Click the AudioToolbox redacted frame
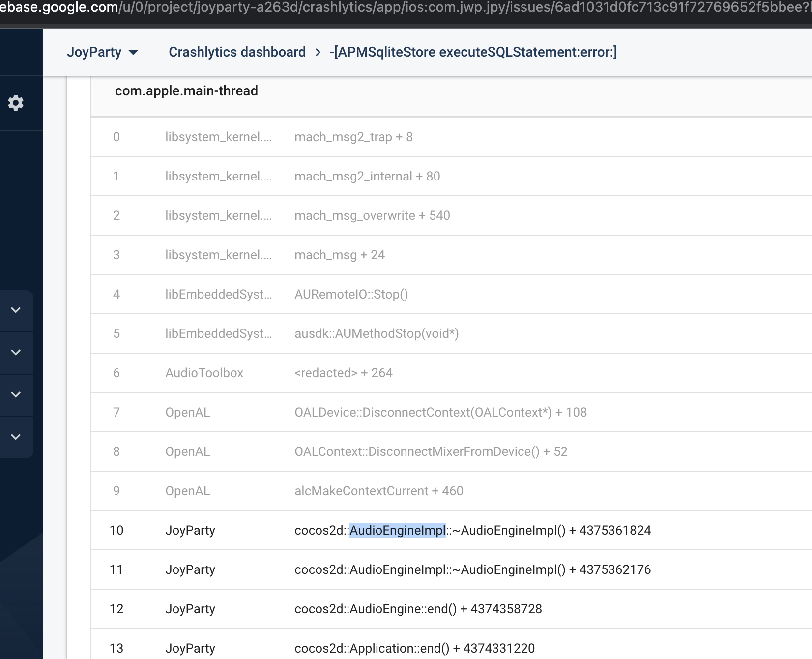Viewport: 812px width, 659px height. 343,373
